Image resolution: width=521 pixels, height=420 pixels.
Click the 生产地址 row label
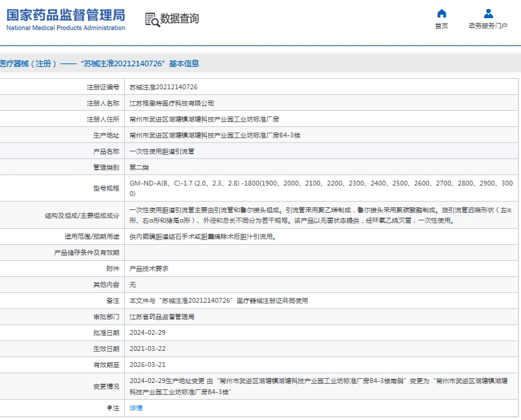pos(106,135)
